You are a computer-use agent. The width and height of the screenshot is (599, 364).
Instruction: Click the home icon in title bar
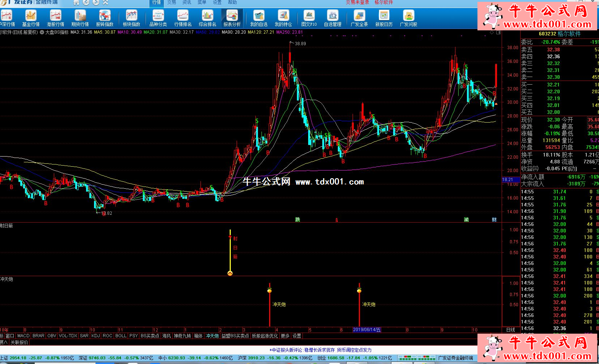(x=76, y=2)
